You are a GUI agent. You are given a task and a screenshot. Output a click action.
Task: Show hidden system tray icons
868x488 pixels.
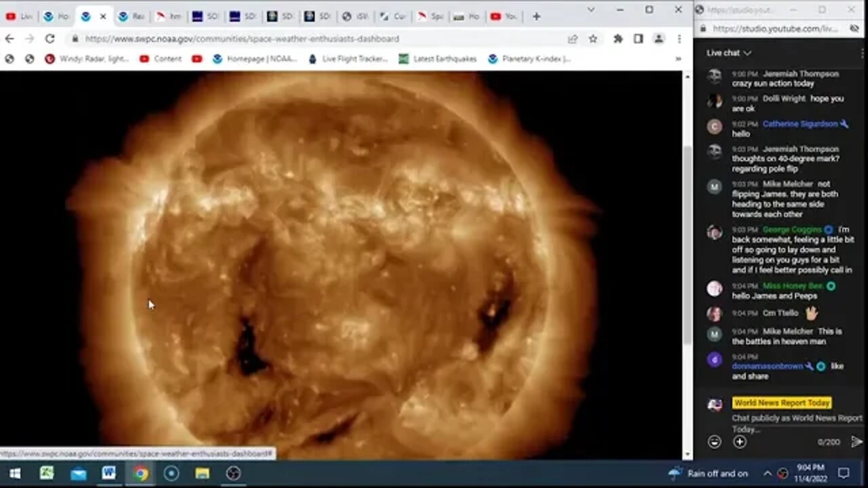click(767, 473)
